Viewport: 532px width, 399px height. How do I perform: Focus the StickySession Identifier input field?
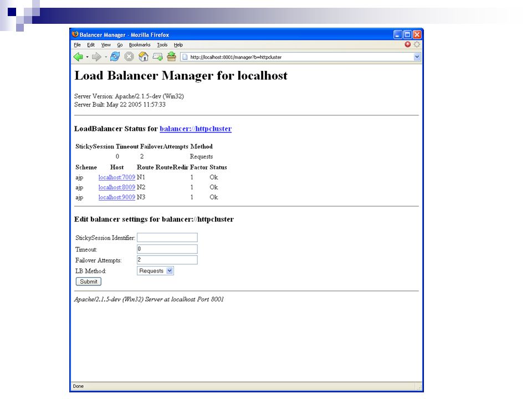click(x=167, y=238)
